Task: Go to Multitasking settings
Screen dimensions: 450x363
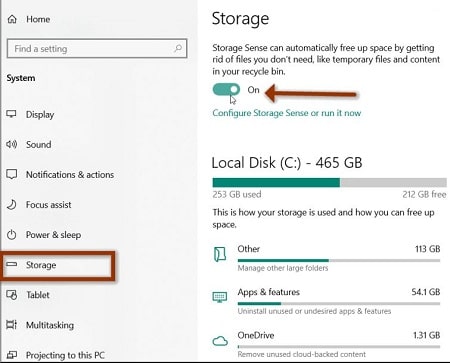Action: pyautogui.click(x=50, y=325)
